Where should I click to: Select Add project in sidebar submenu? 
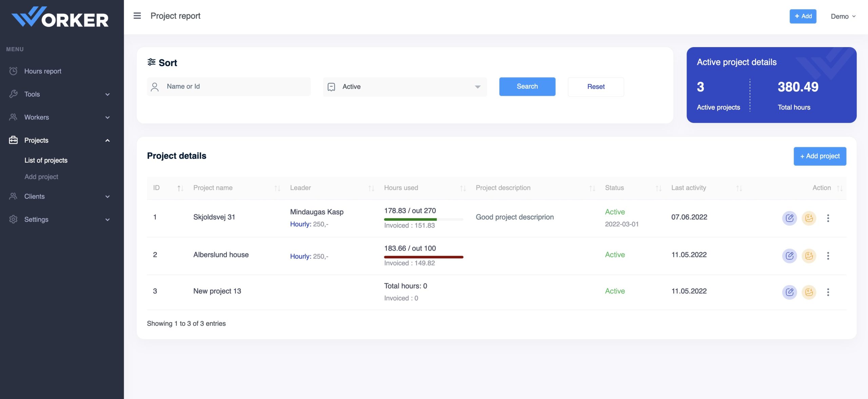[41, 177]
